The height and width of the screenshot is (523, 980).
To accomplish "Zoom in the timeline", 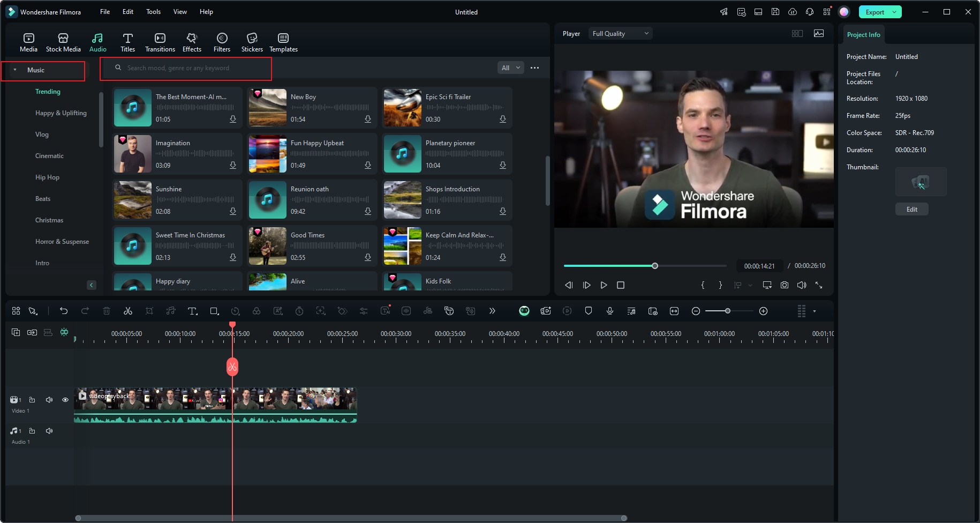I will (764, 311).
